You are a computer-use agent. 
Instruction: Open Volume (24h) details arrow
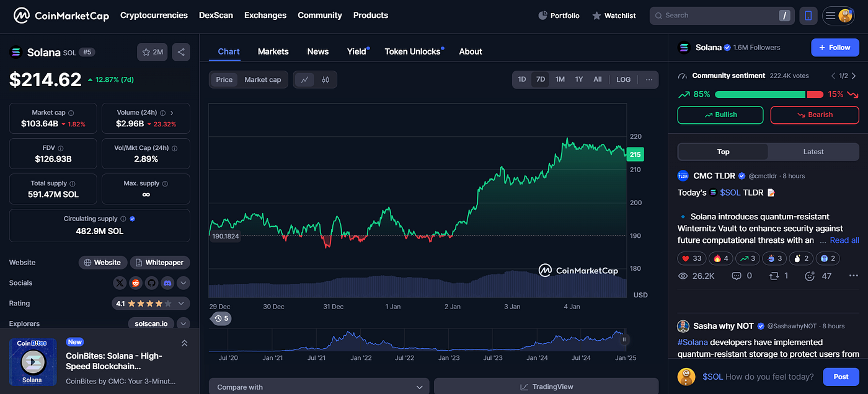pyautogui.click(x=172, y=113)
